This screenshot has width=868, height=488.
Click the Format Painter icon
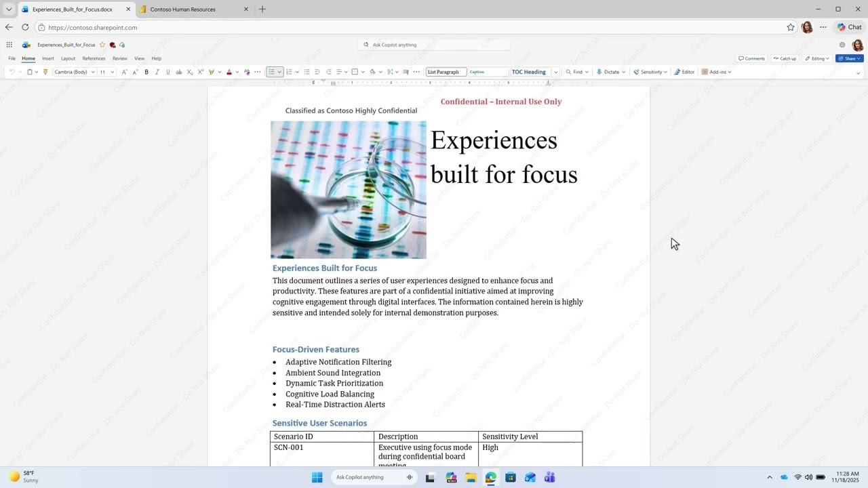(x=45, y=72)
